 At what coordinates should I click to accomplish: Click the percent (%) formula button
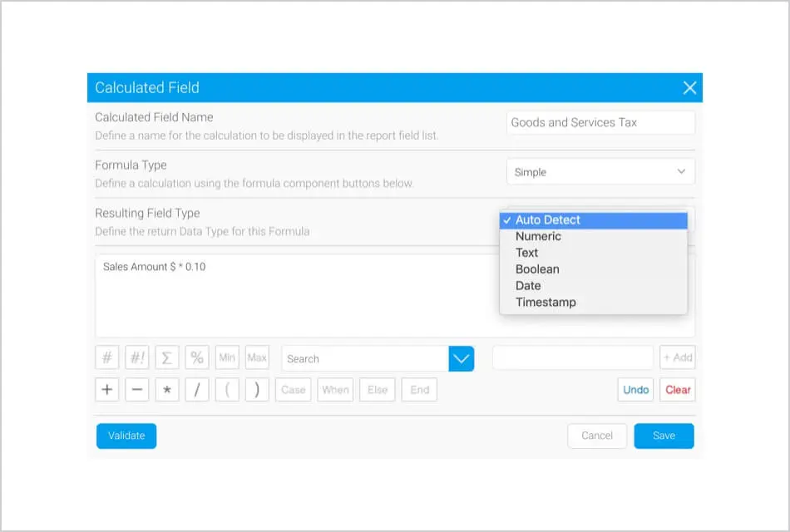(x=197, y=358)
